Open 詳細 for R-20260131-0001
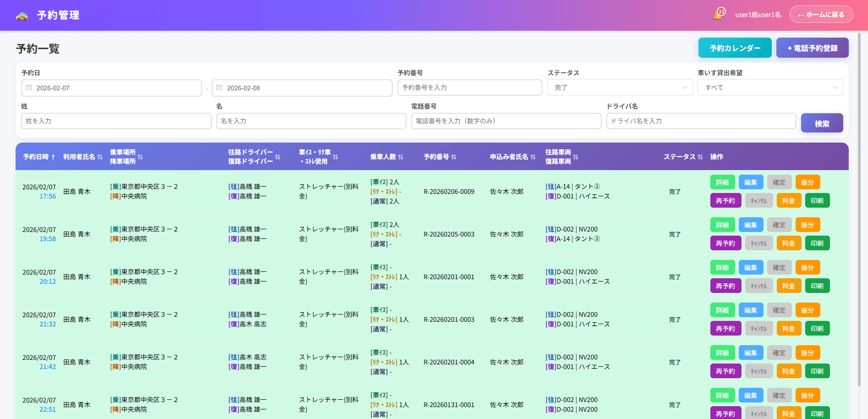The width and height of the screenshot is (868, 419). 723,395
